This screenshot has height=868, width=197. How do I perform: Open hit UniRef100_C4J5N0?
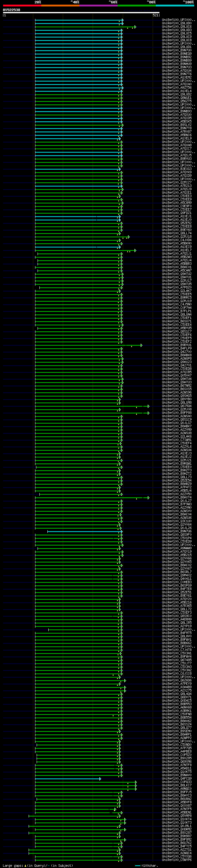(177, 304)
